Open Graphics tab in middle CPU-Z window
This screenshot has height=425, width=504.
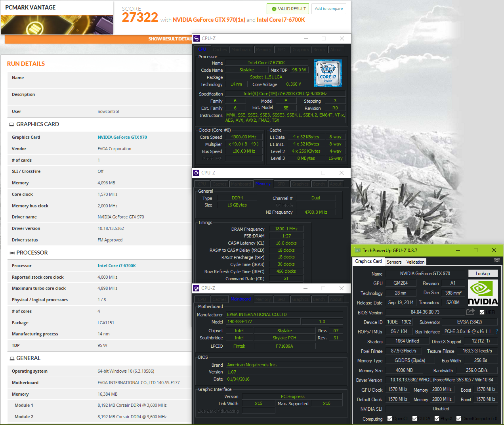coord(300,184)
